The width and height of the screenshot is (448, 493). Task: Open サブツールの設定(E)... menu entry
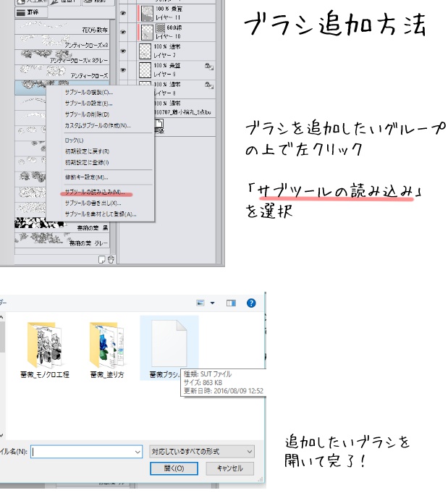tap(88, 104)
